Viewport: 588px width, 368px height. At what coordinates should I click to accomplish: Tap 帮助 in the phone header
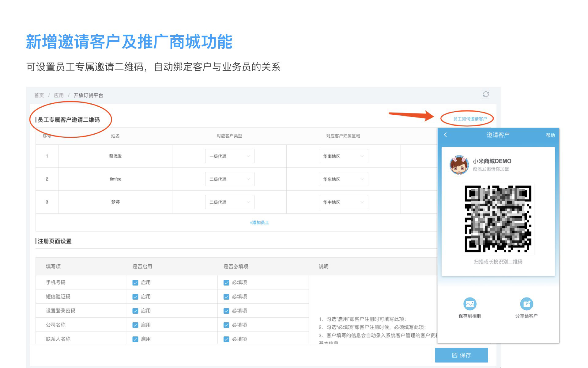click(550, 135)
